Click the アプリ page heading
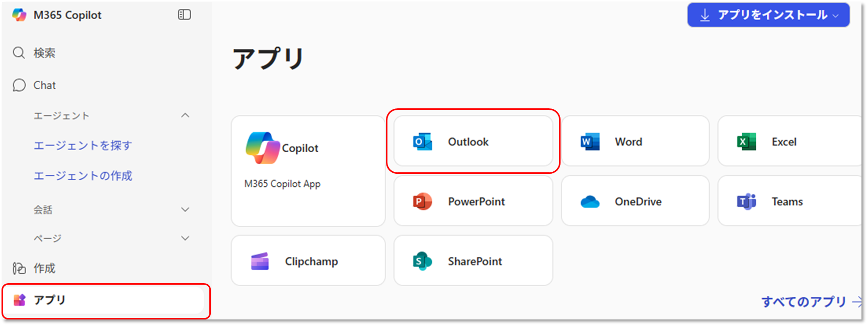Screen dimensions: 868x326 pos(268,58)
